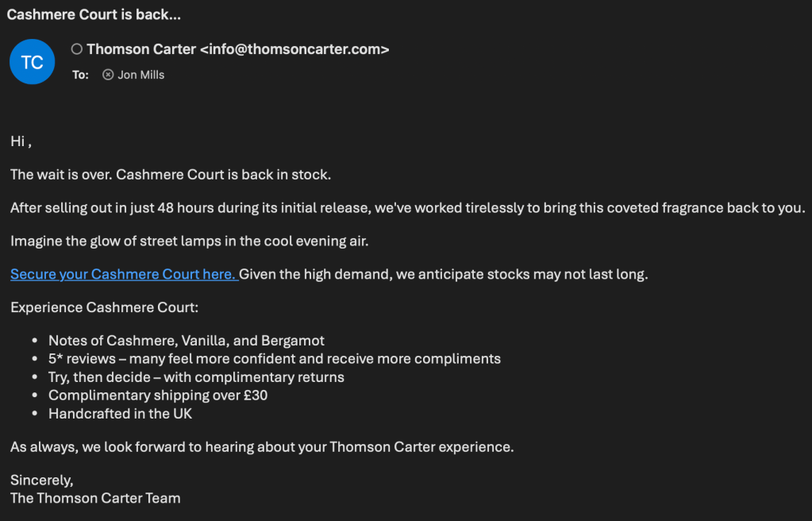The width and height of the screenshot is (812, 521).
Task: Click the TC sender avatar circle
Action: point(32,62)
